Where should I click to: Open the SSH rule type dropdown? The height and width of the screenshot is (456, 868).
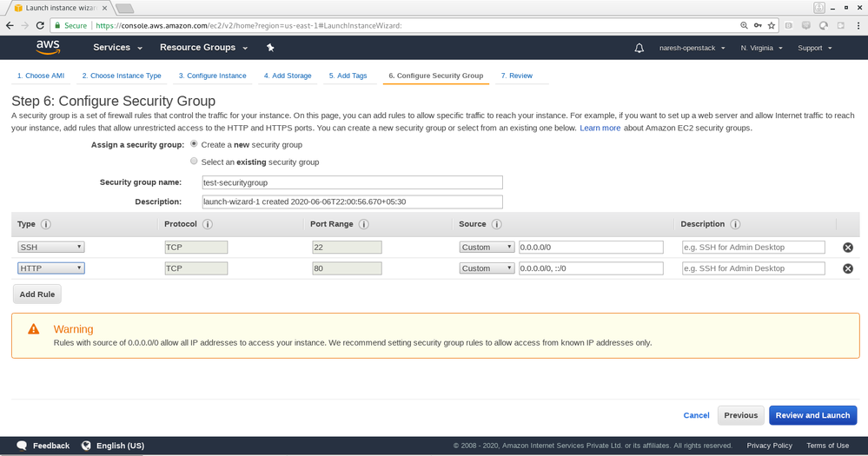tap(51, 248)
